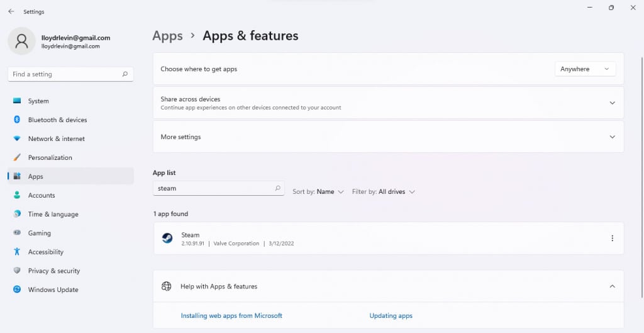
Task: Expand the More settings section
Action: [612, 137]
